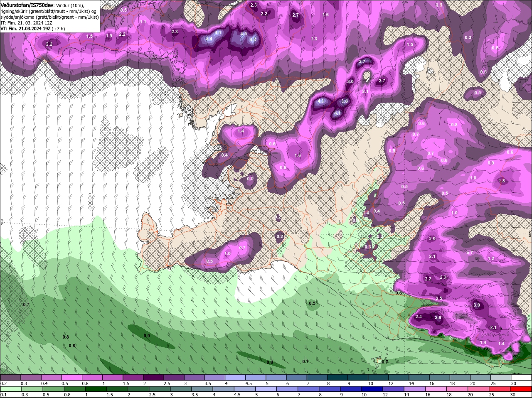Pick the darkest purple snow swatch at 2

(x=153, y=378)
